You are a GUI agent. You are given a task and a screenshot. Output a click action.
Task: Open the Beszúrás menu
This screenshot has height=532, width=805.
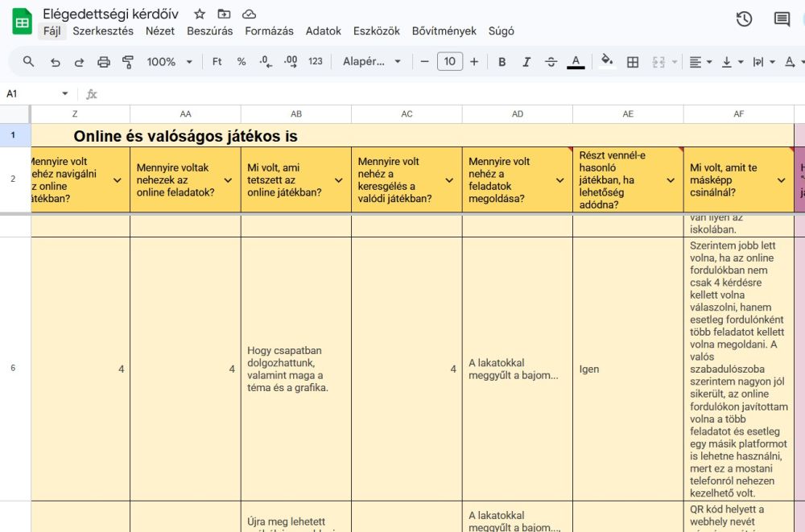209,31
